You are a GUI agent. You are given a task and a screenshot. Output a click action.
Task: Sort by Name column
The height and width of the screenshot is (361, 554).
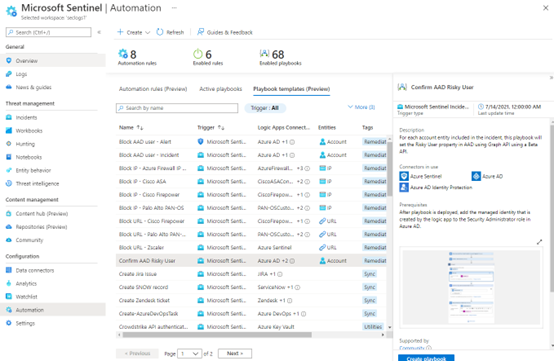coord(131,128)
